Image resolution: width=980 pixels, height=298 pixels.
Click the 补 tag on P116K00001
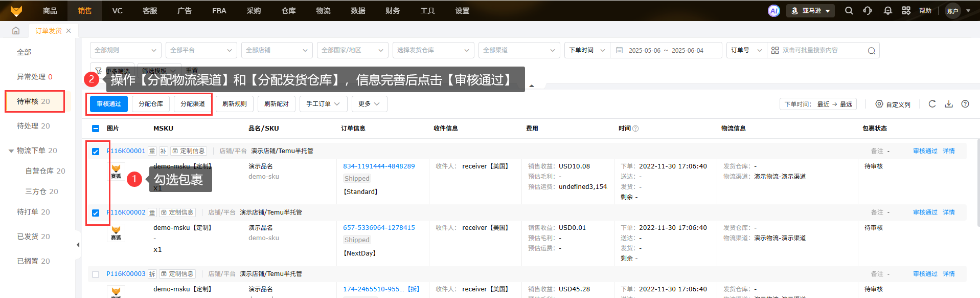(x=163, y=151)
